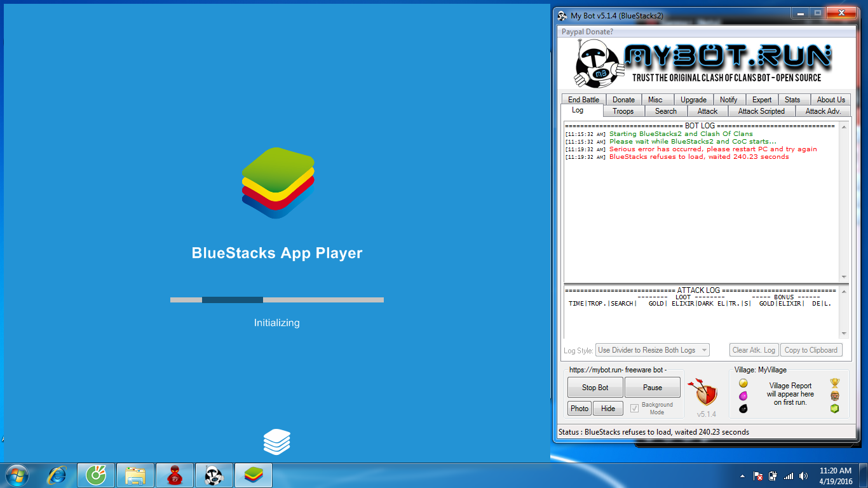Viewport: 868px width, 488px height.
Task: Click the Pause button
Action: tap(653, 388)
